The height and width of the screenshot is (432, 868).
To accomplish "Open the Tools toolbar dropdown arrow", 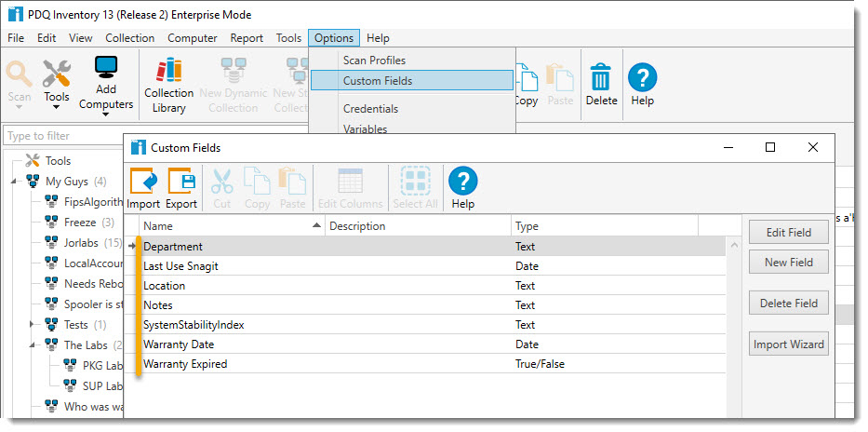I will 57,107.
